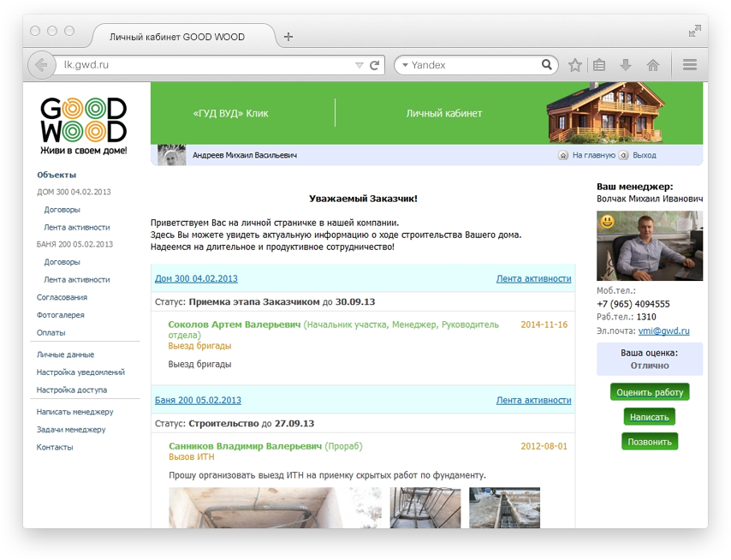Click the browser home icon
The image size is (731, 560).
pos(652,65)
